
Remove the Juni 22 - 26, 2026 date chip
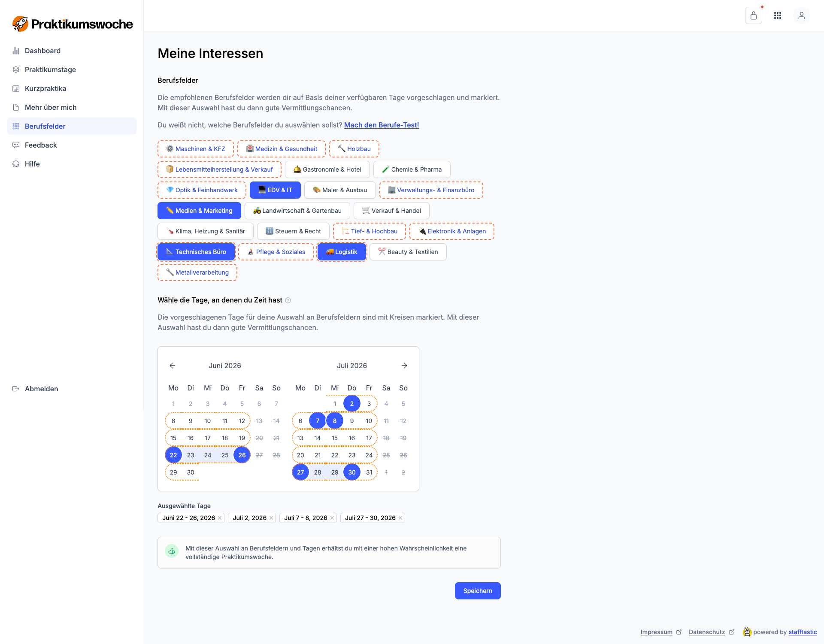click(220, 518)
